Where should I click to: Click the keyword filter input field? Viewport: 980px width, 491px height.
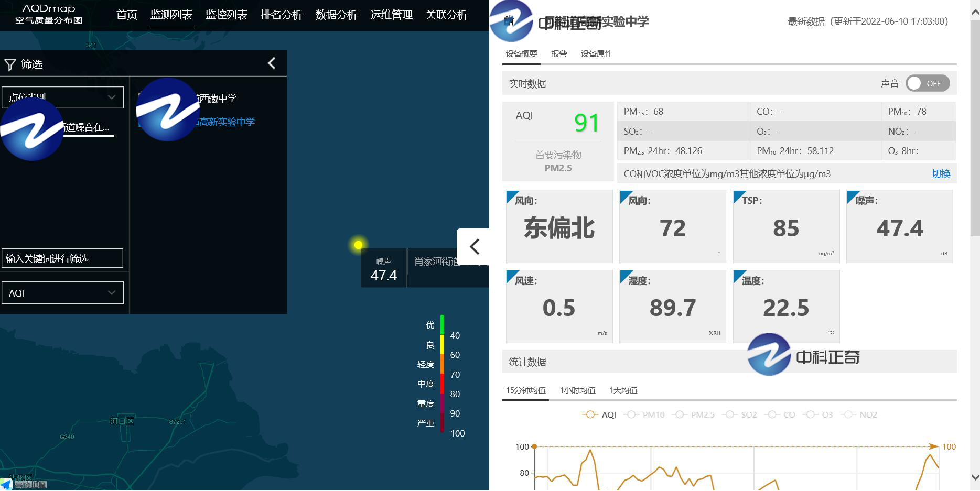click(62, 258)
